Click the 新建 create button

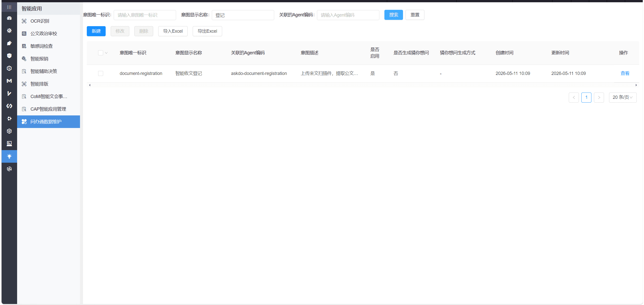(x=96, y=31)
